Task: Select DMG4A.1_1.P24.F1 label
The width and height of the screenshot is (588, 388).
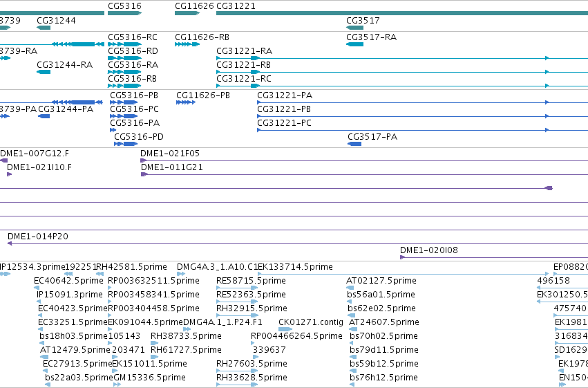Action: tap(222, 322)
